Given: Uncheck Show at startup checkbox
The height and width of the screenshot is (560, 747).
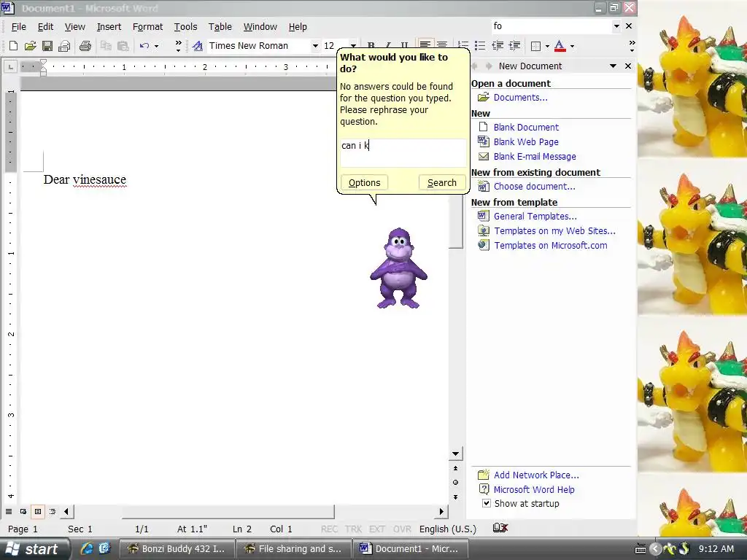Looking at the screenshot, I should click(486, 503).
